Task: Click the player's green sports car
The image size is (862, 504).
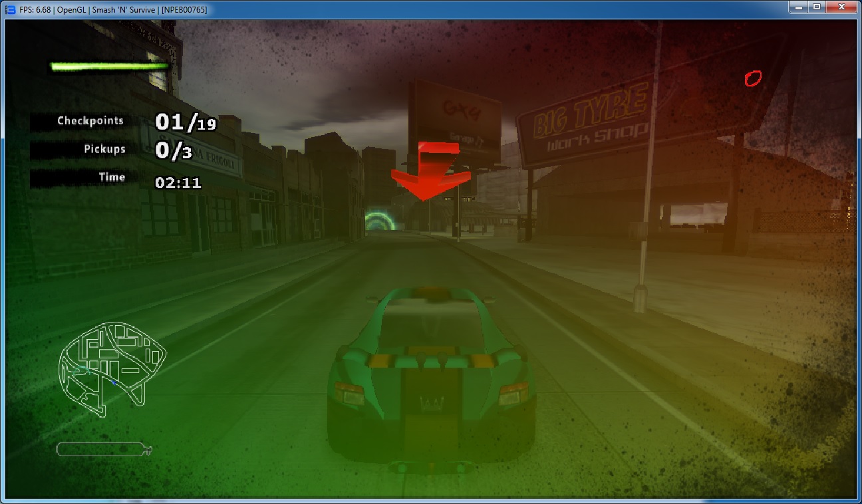Action: [431, 379]
